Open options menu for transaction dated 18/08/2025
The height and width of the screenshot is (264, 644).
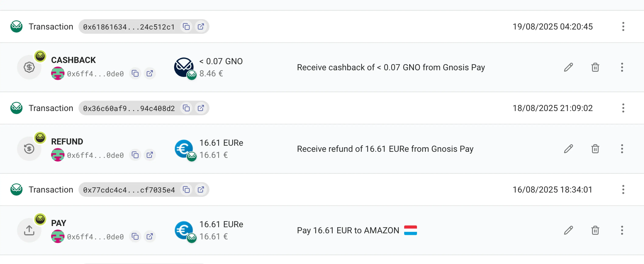coord(623,108)
